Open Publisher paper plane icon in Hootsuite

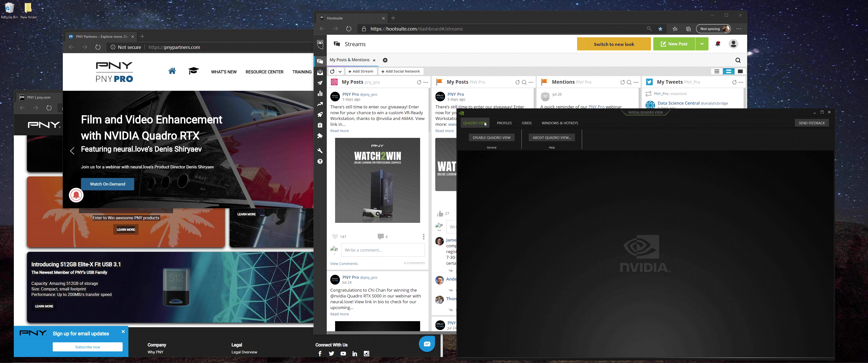point(320,83)
